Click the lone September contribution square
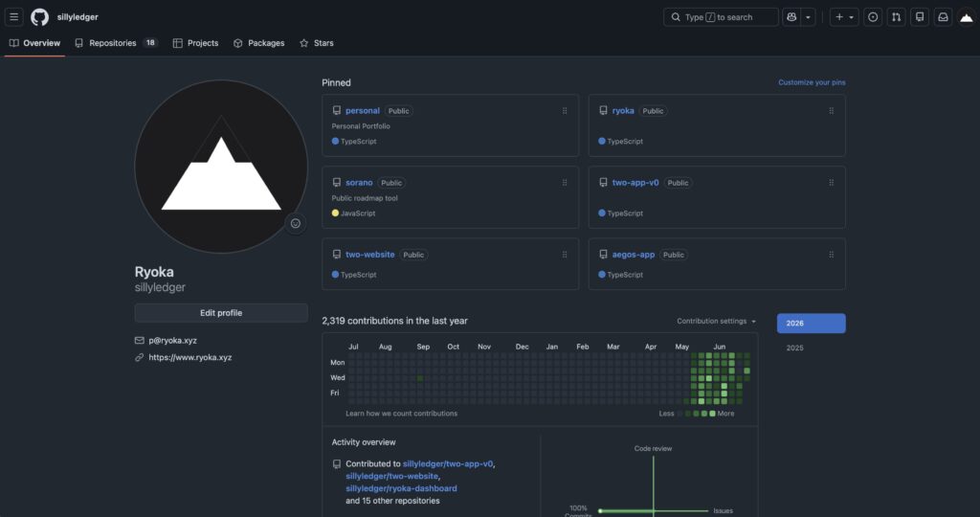The width and height of the screenshot is (980, 517). point(420,378)
